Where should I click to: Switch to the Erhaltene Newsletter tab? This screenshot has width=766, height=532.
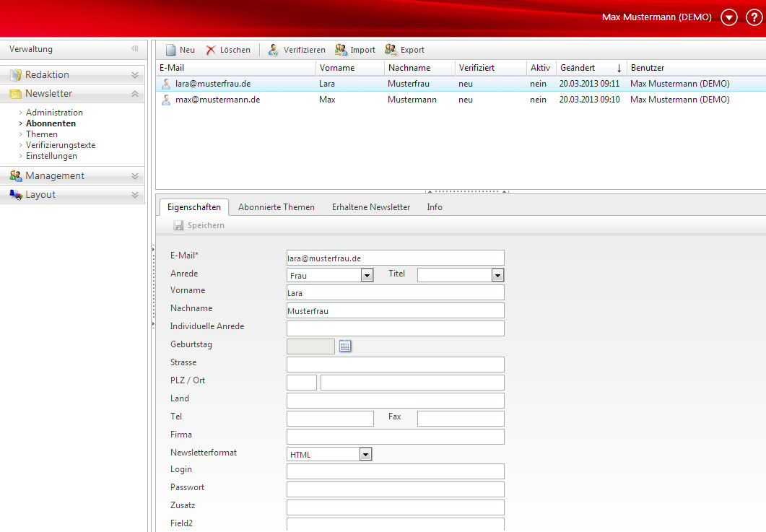pyautogui.click(x=371, y=207)
